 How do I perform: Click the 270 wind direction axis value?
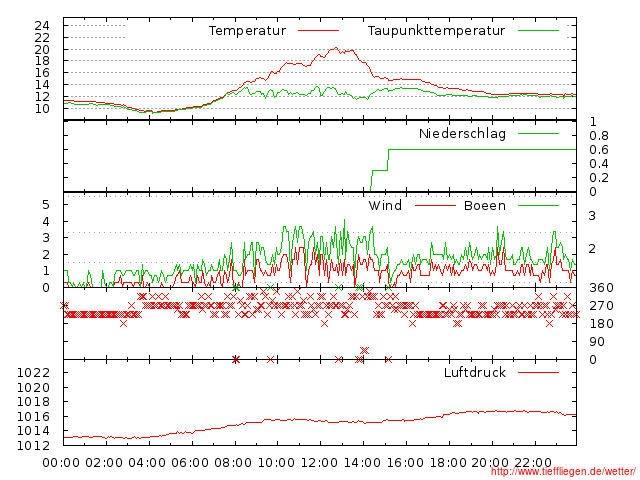[601, 306]
